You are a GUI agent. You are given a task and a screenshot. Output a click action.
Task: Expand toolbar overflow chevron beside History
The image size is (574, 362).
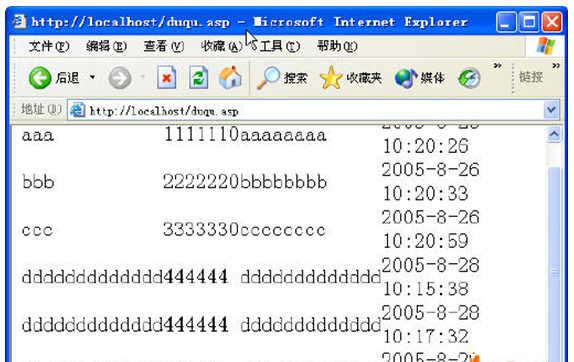(497, 66)
